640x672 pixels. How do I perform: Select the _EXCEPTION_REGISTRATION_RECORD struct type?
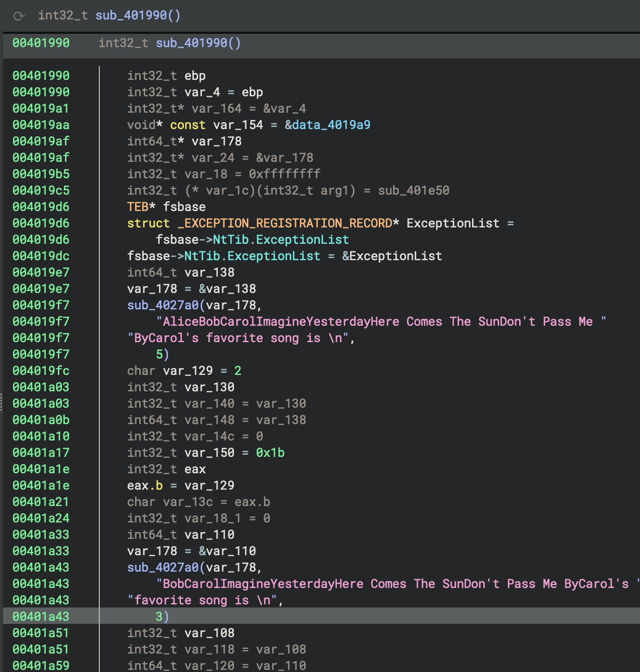pyautogui.click(x=285, y=223)
